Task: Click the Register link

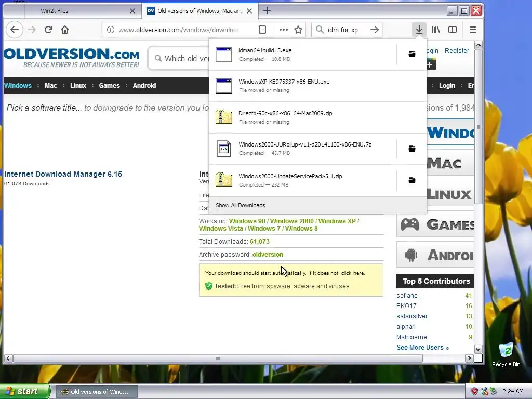Action: click(457, 51)
